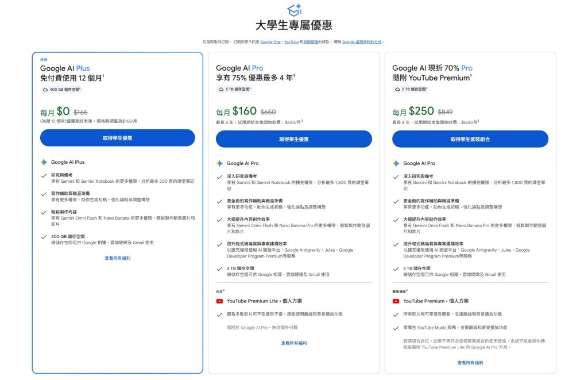Viewport: 588px width, 380px height.
Task: Click the cloud icon on the 400 GB 儲存空間 chip
Action: point(45,90)
